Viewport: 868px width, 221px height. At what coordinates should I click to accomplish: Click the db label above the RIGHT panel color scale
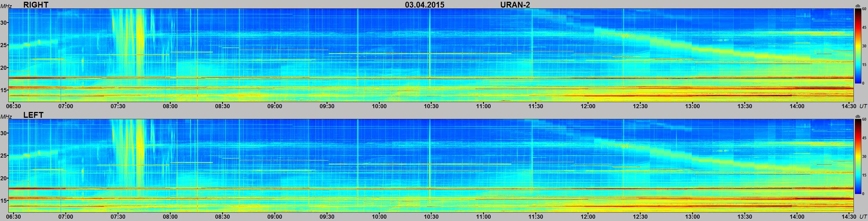pos(858,6)
